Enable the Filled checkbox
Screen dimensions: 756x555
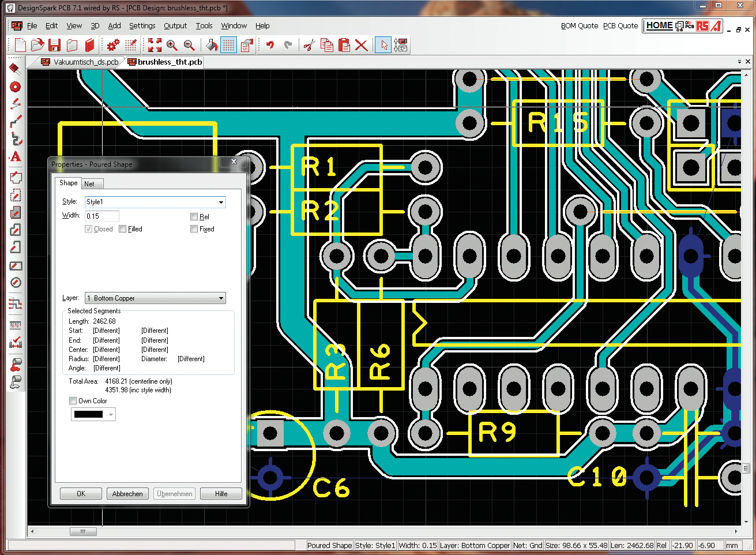(123, 229)
